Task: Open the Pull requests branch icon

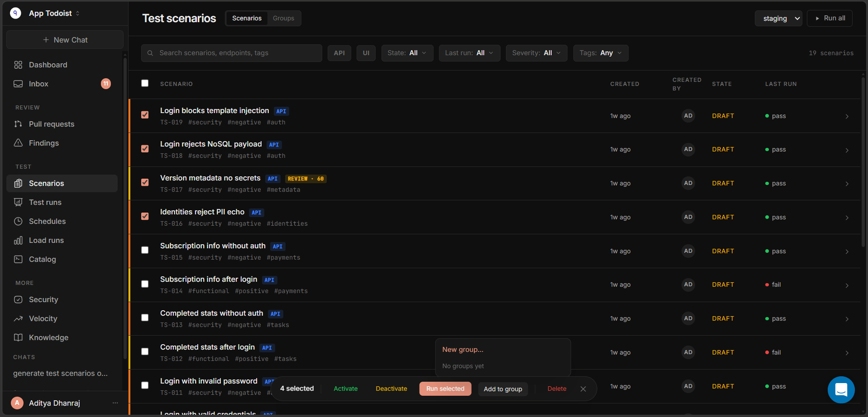Action: coord(18,124)
